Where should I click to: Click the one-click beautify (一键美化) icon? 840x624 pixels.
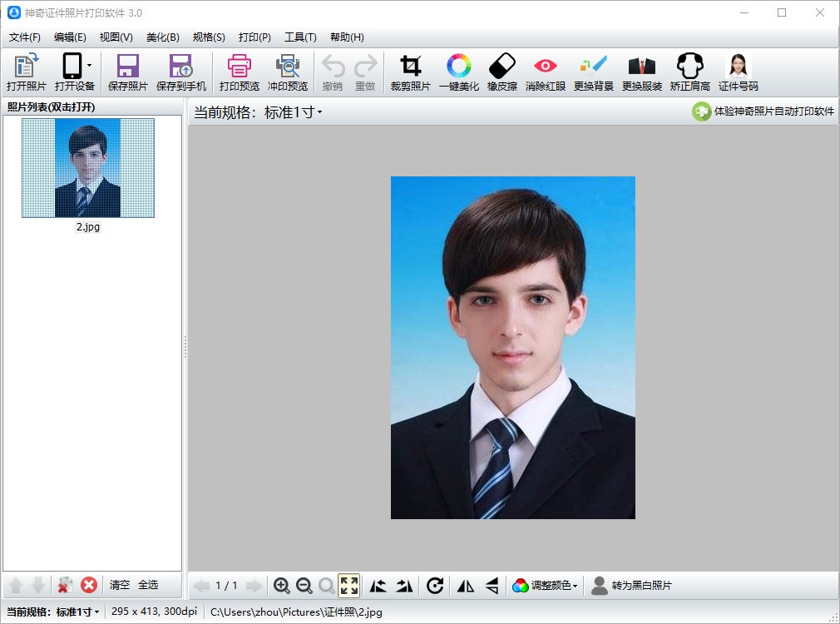click(458, 72)
